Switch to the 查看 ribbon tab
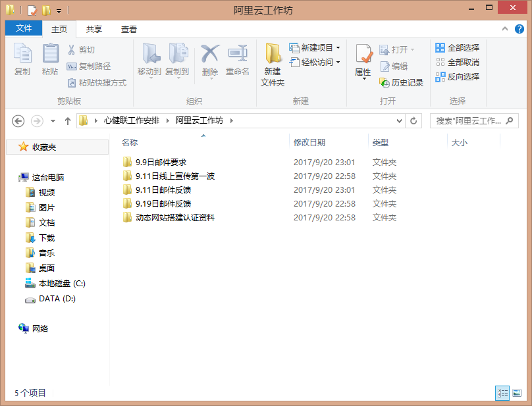 tap(128, 28)
